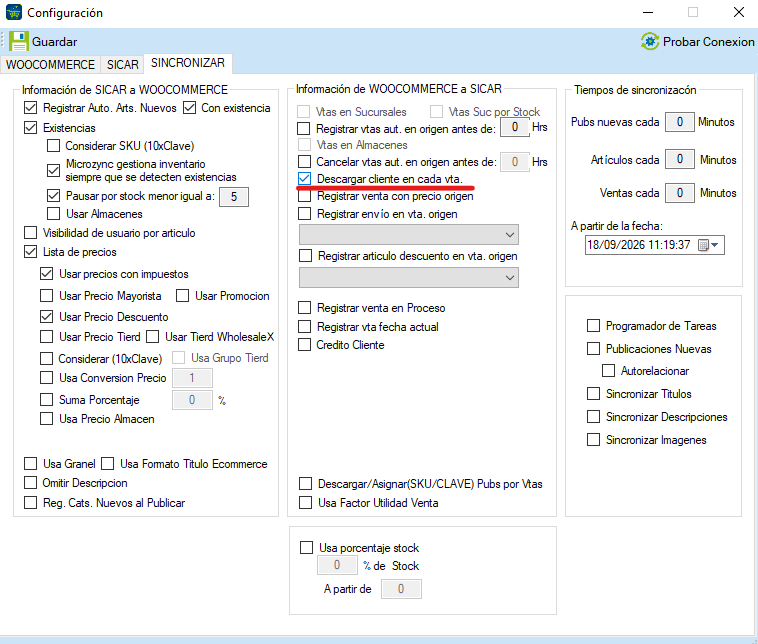Toggle Microzync gestiona inventario checkbox
758x644 pixels.
pyautogui.click(x=53, y=170)
